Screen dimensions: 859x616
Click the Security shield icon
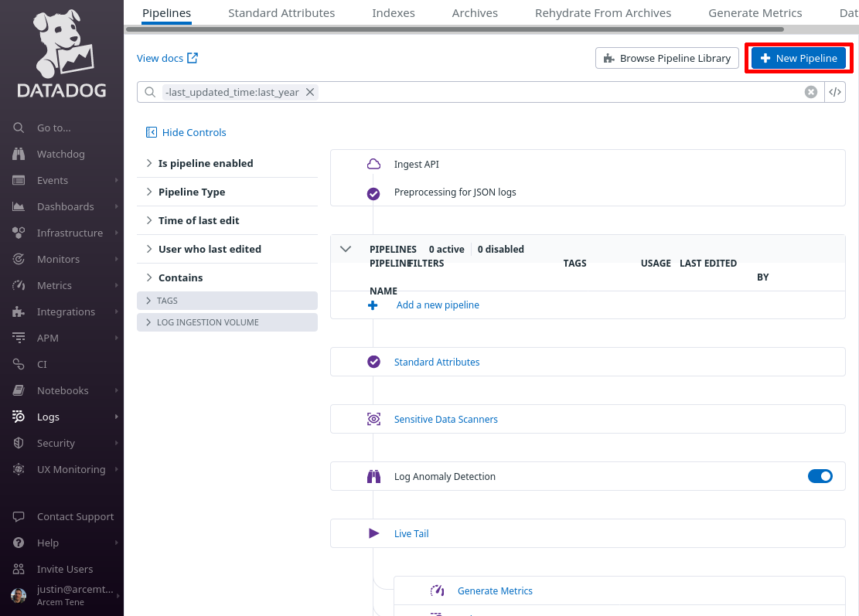pyautogui.click(x=19, y=443)
